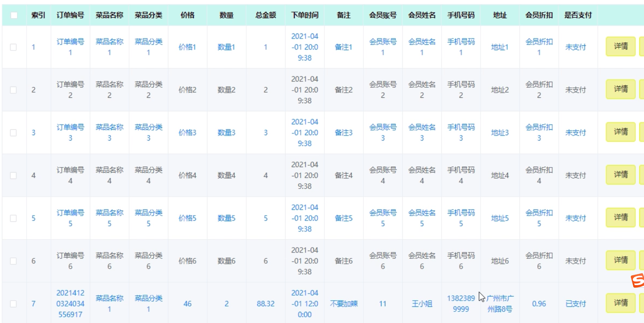644x323 pixels.
Task: Check the checkbox for row 6
Action: 13,261
